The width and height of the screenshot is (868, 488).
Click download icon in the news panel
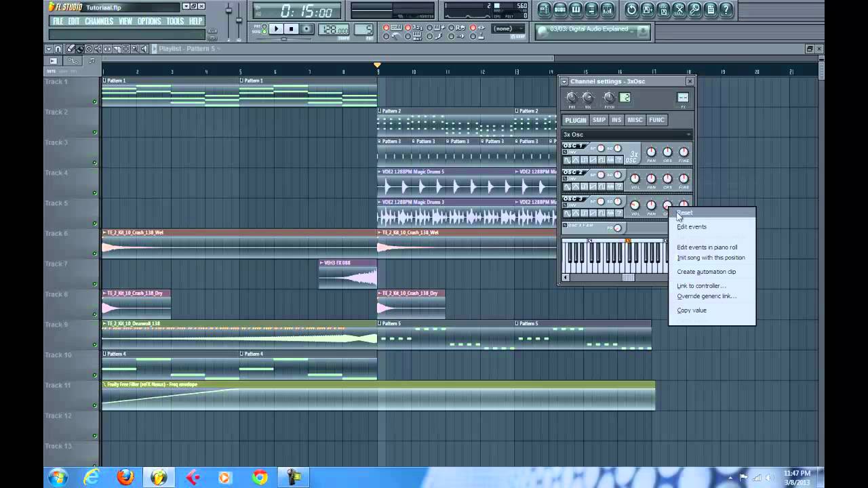(x=643, y=31)
